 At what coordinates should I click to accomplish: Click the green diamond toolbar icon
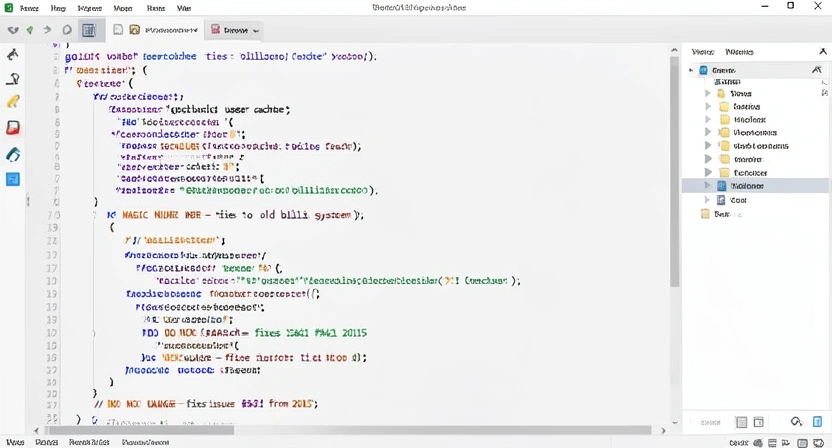click(30, 30)
